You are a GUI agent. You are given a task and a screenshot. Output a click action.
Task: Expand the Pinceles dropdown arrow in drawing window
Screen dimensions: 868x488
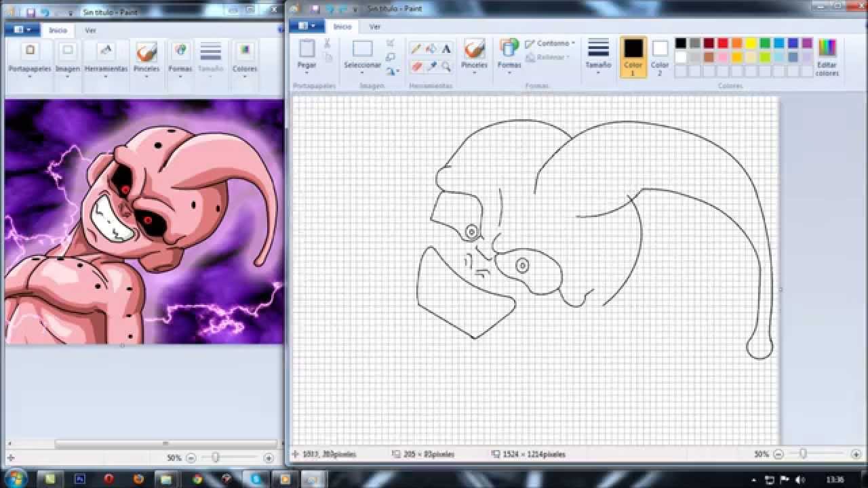point(474,73)
